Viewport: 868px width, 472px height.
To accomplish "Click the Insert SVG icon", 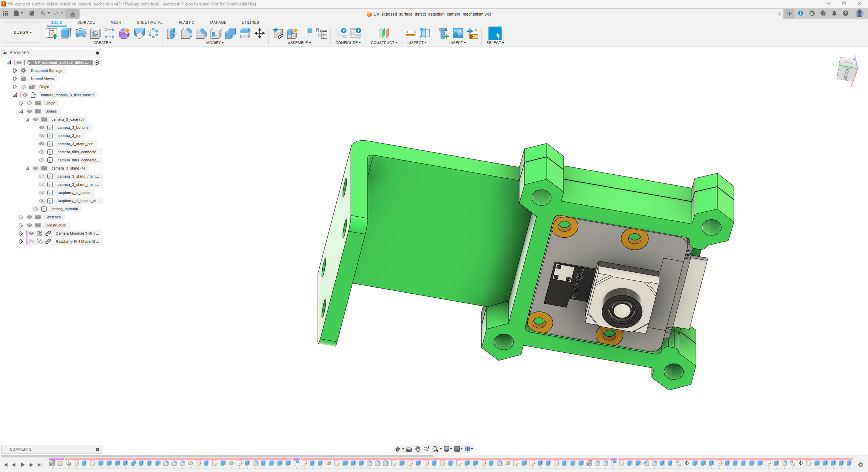I will pyautogui.click(x=473, y=33).
